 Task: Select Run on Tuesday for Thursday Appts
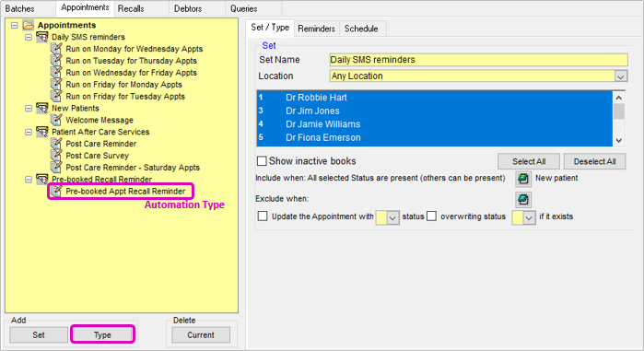[x=132, y=61]
